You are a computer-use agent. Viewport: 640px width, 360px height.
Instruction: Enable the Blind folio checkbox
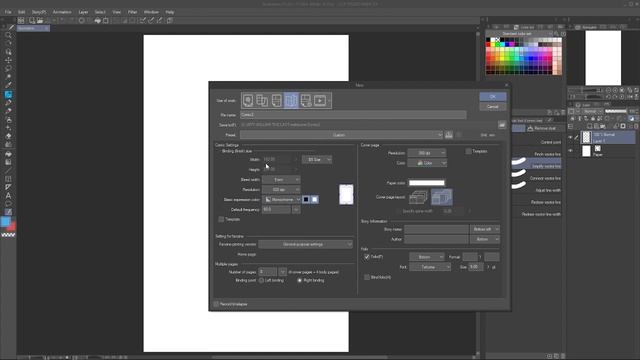click(x=367, y=277)
